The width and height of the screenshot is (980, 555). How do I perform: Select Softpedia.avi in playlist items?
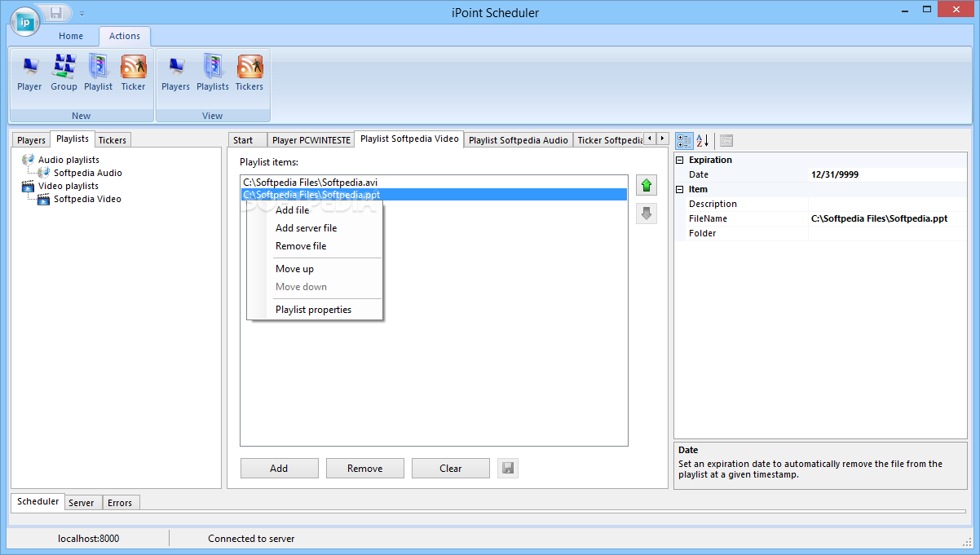(x=434, y=182)
